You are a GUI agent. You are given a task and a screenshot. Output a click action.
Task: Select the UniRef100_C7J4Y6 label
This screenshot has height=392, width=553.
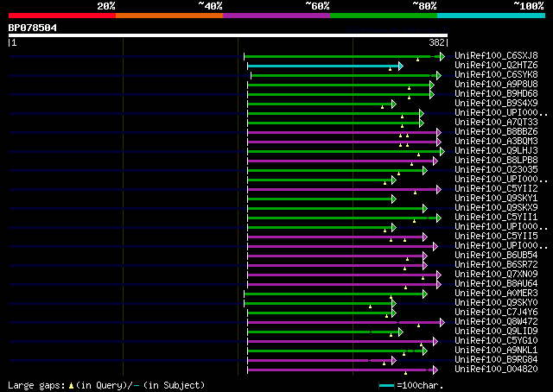tap(496, 313)
